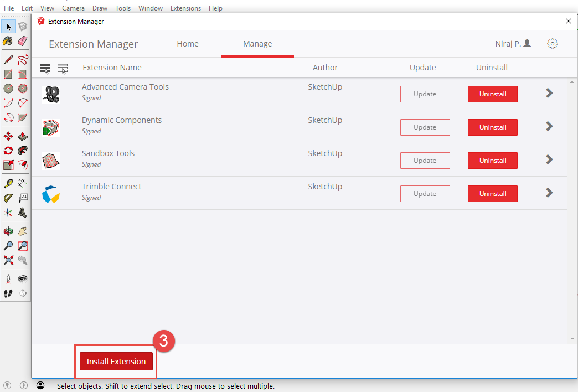Update the Sandbox Tools extension
The height and width of the screenshot is (392, 578).
click(425, 161)
